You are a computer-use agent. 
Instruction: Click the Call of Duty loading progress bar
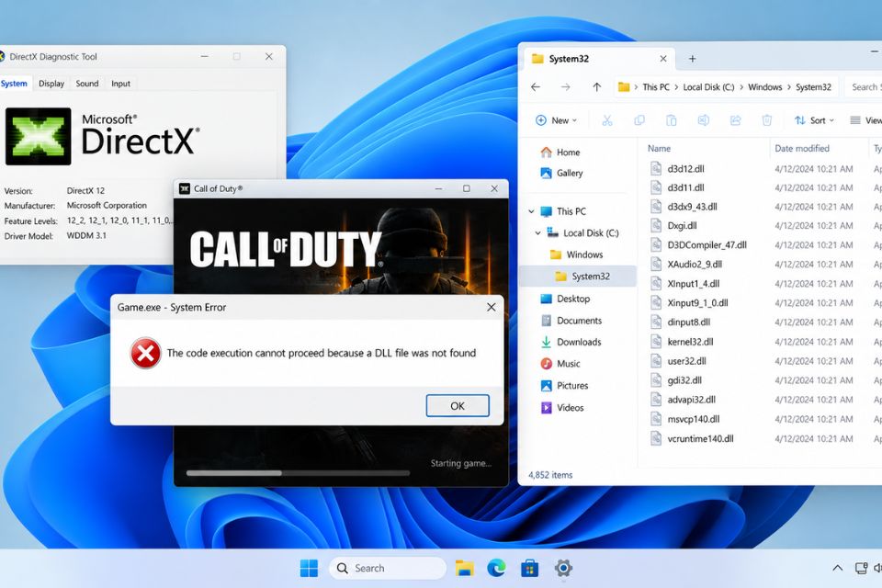pyautogui.click(x=298, y=473)
